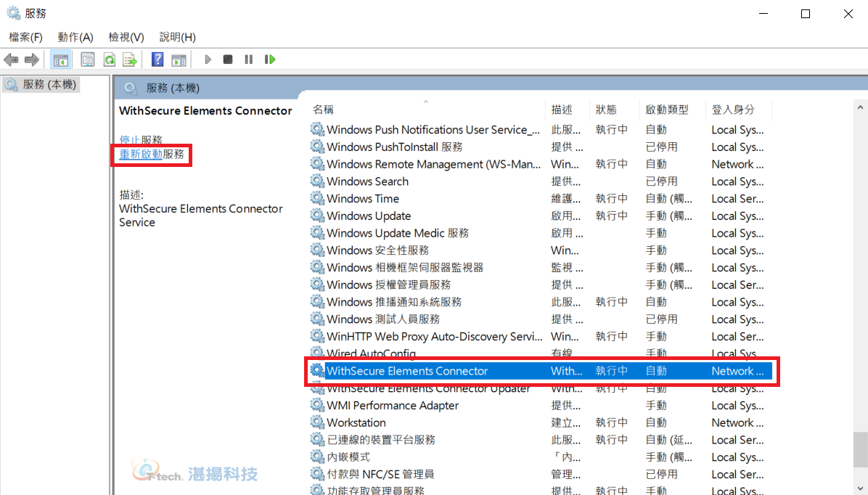Click the vertical scrollbar down arrow
This screenshot has width=868, height=495.
tap(860, 488)
